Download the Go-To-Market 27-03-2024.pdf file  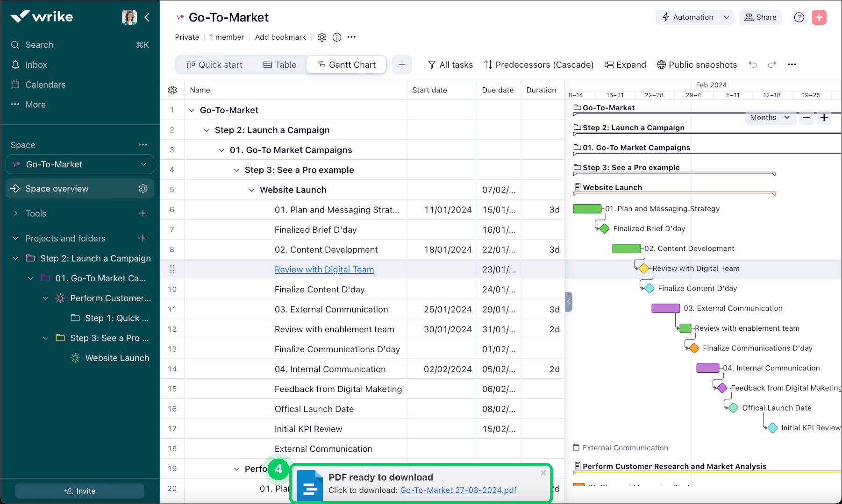pyautogui.click(x=458, y=490)
